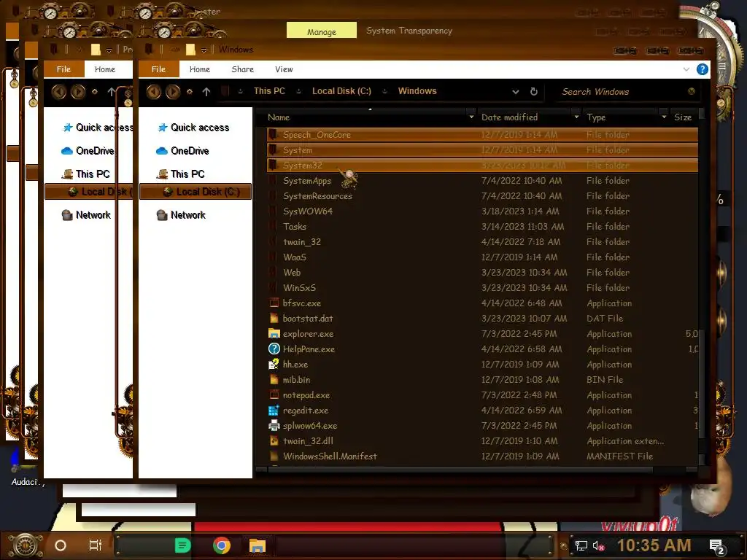Click the bfsvc.exe file icon
The image size is (747, 560).
coord(274,303)
